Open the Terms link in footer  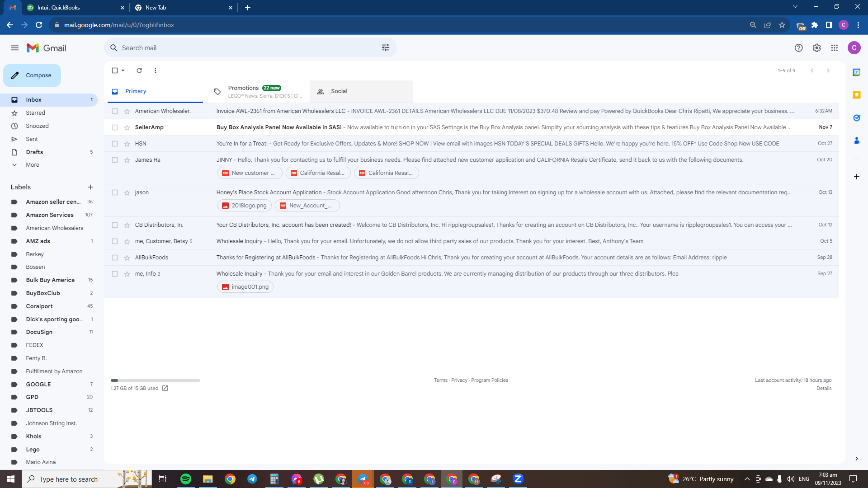(441, 380)
